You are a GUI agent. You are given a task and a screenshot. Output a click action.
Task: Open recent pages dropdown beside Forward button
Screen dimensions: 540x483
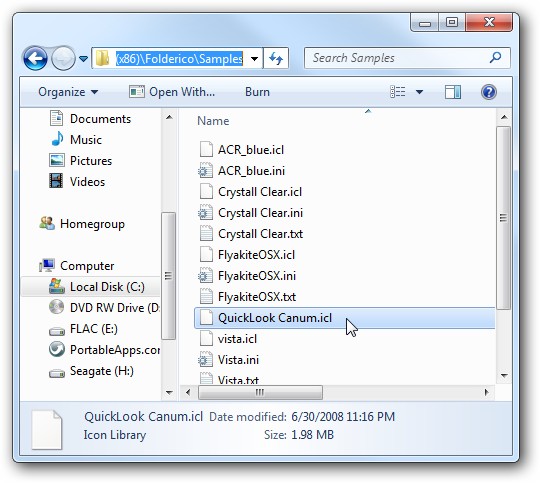(x=83, y=59)
